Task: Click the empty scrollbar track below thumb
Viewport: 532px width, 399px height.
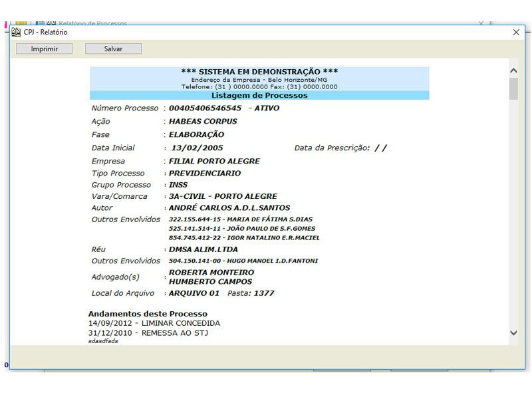Action: click(x=513, y=213)
